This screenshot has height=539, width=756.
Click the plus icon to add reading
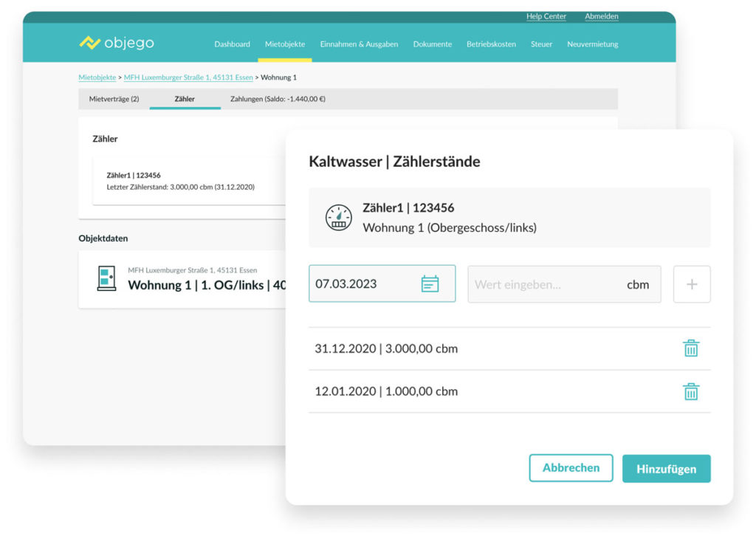pyautogui.click(x=692, y=284)
